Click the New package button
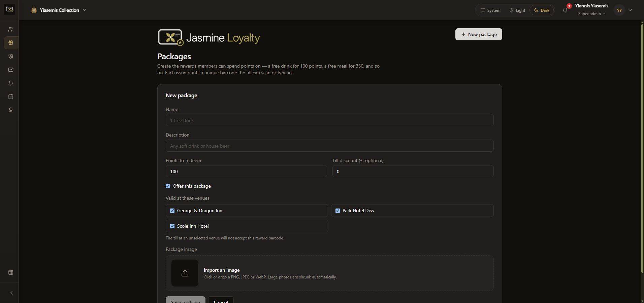The height and width of the screenshot is (303, 644). coord(479,34)
